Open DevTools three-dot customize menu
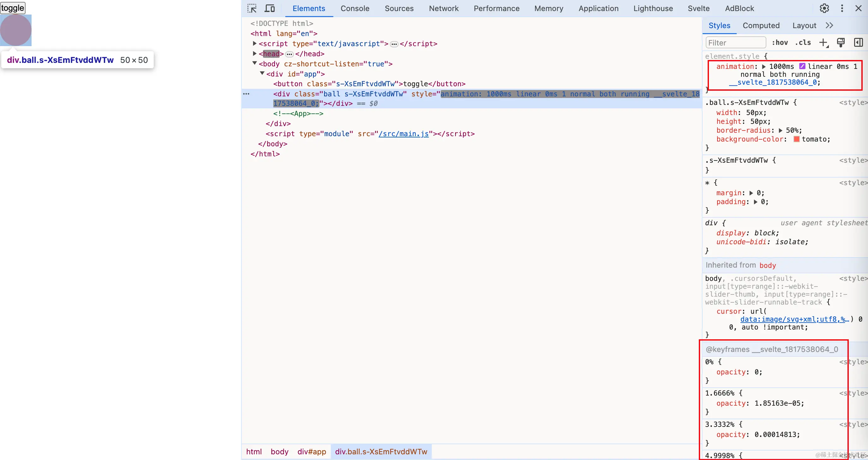The height and width of the screenshot is (460, 868). (x=842, y=9)
